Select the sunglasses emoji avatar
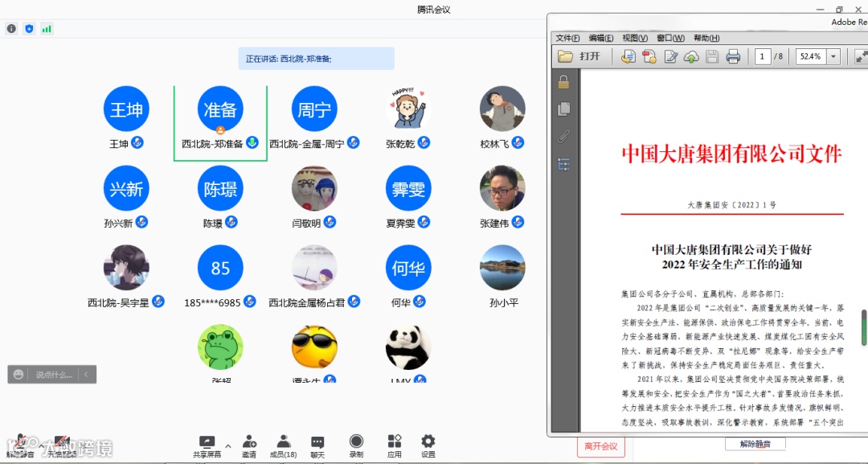The height and width of the screenshot is (464, 868). pyautogui.click(x=314, y=347)
